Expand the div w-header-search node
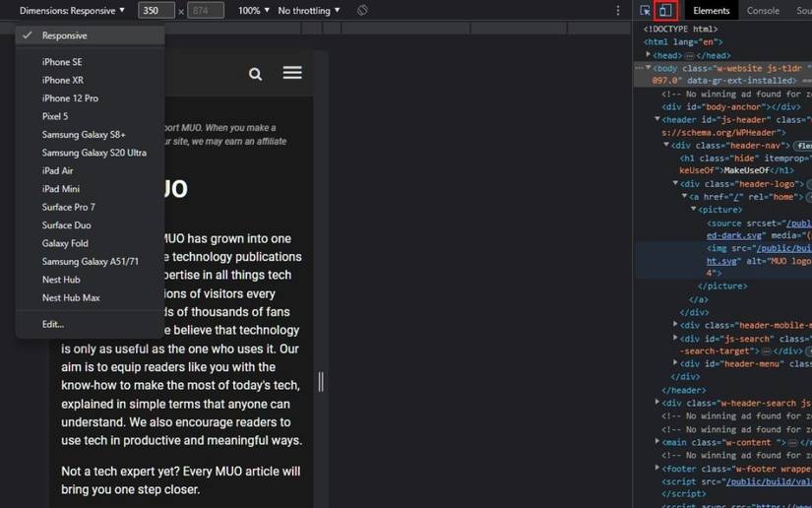 [x=657, y=402]
